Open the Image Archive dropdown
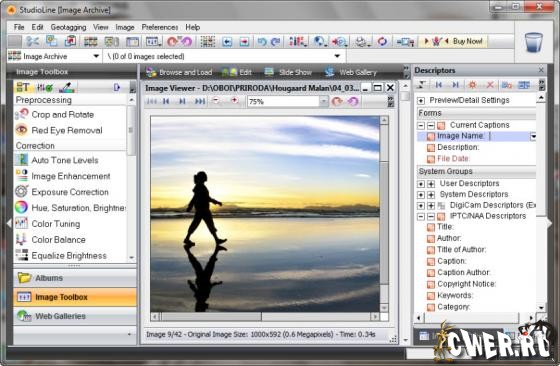This screenshot has height=366, width=560. 96,56
